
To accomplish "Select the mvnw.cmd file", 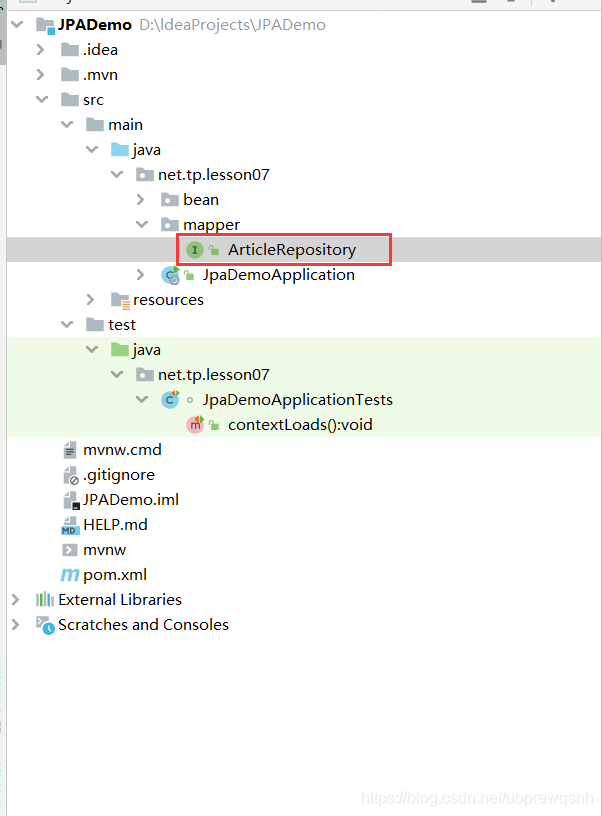I will [122, 450].
